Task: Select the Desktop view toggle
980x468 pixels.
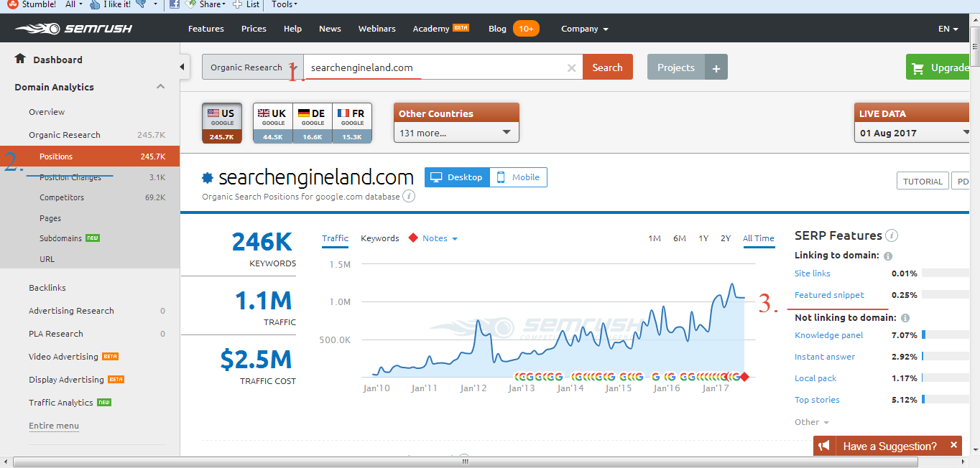Action: [457, 177]
